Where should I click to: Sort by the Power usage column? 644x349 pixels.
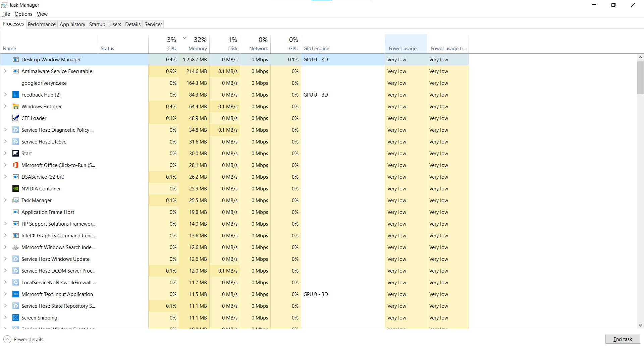pos(406,44)
